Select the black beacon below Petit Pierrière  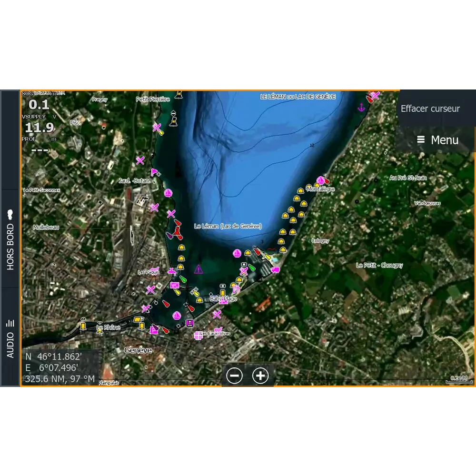pos(173,120)
